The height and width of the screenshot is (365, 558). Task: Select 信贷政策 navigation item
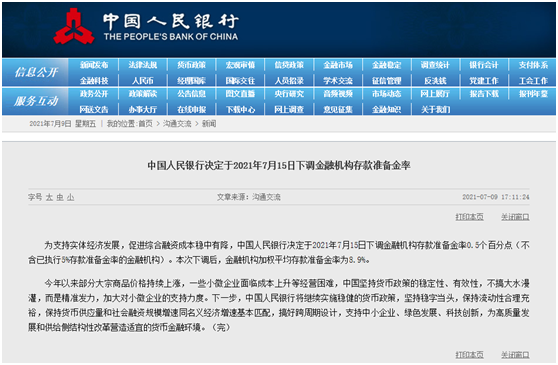pos(289,65)
